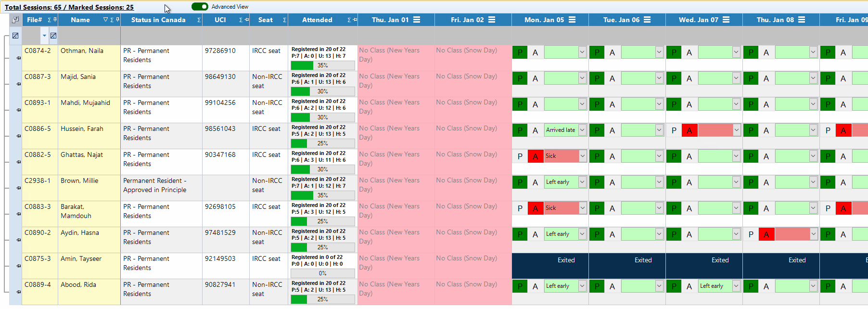Click the pin icon in the UCI column header
This screenshot has width=868, height=309.
click(247, 20)
